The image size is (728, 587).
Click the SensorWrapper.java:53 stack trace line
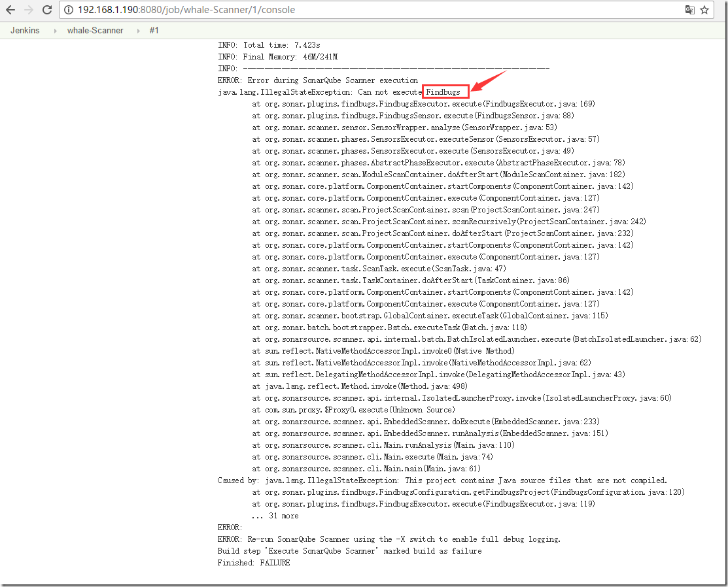click(x=404, y=127)
